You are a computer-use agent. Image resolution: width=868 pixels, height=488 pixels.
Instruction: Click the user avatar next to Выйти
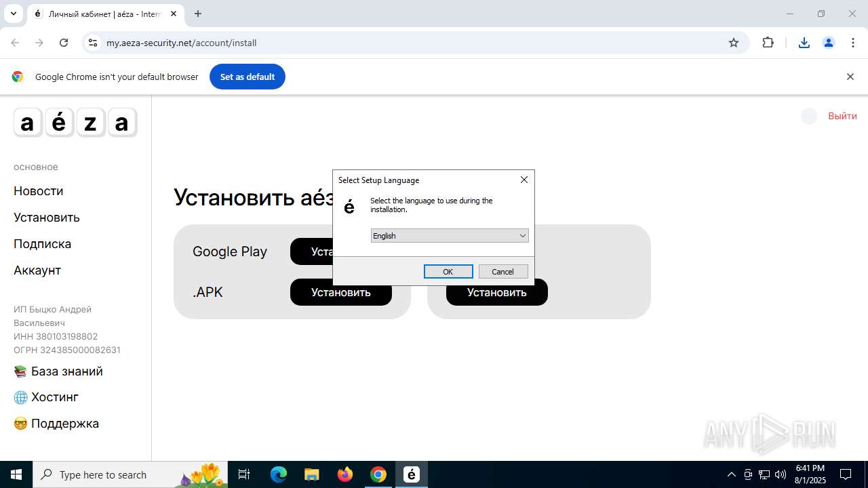809,116
